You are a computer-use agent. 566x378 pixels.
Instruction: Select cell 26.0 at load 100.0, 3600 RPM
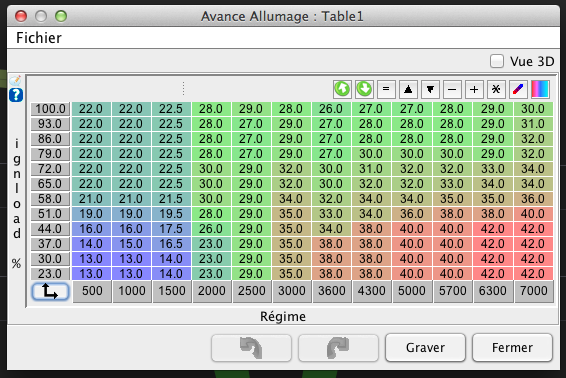[x=331, y=109]
